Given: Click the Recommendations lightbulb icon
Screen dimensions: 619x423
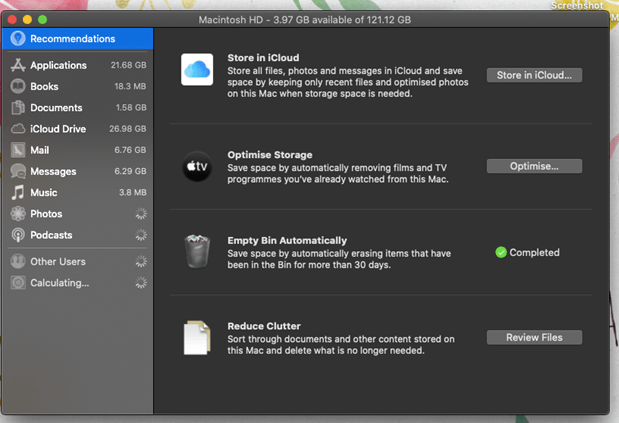Looking at the screenshot, I should point(18,39).
